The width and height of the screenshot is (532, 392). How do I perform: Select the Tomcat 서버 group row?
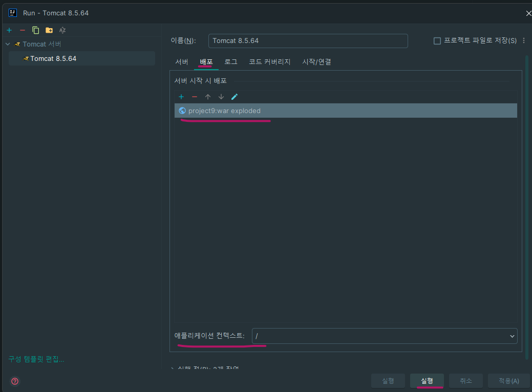click(x=82, y=44)
